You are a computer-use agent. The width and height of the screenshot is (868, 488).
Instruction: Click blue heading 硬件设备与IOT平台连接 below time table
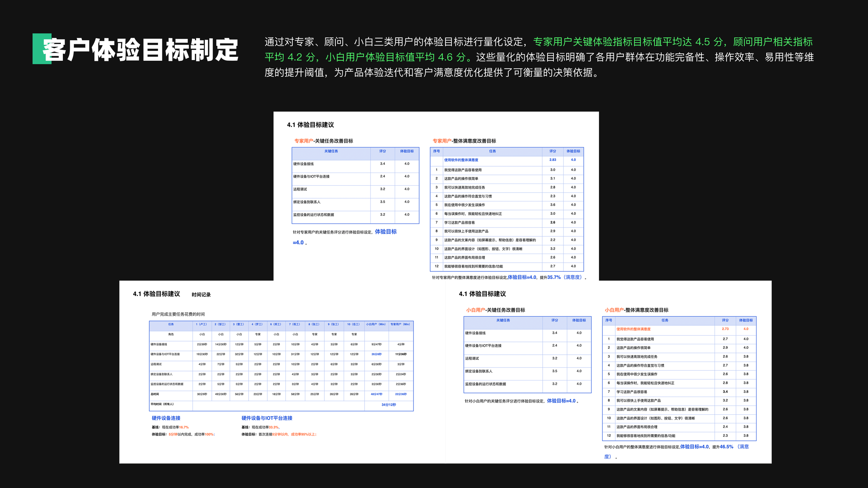[x=267, y=418]
